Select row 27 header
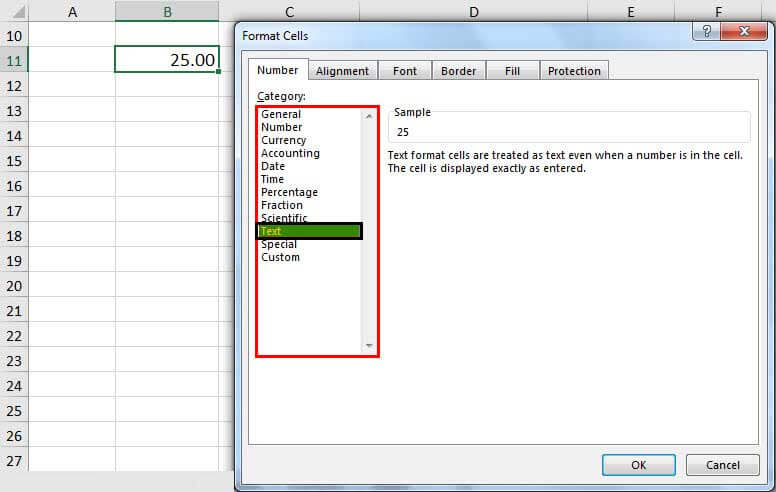 coord(14,461)
